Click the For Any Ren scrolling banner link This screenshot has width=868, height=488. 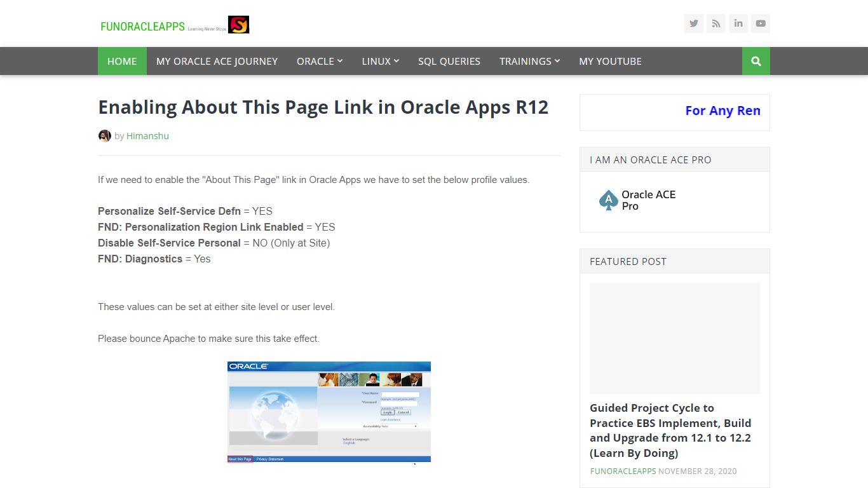point(722,111)
